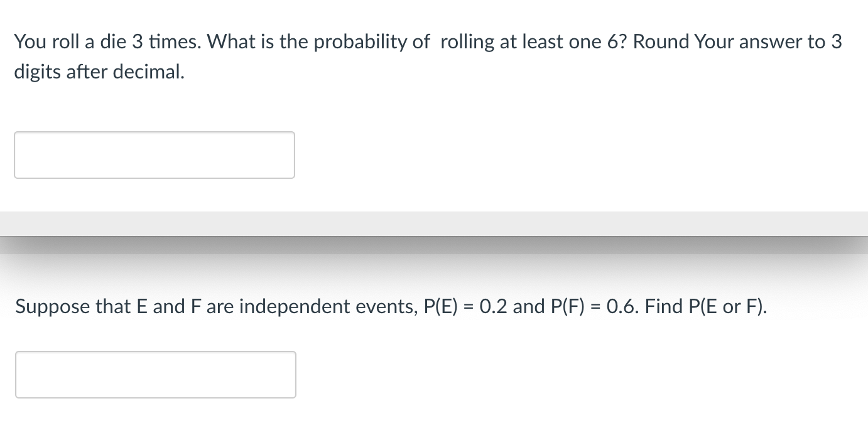
Task: Click the phrase 'rolling at least one 6?'
Action: point(534,42)
